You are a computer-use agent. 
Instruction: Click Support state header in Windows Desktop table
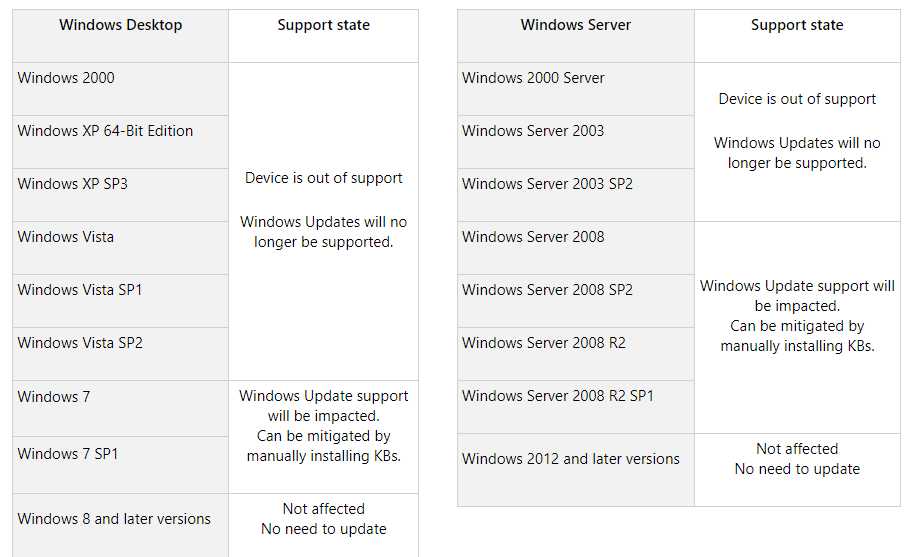click(x=323, y=26)
